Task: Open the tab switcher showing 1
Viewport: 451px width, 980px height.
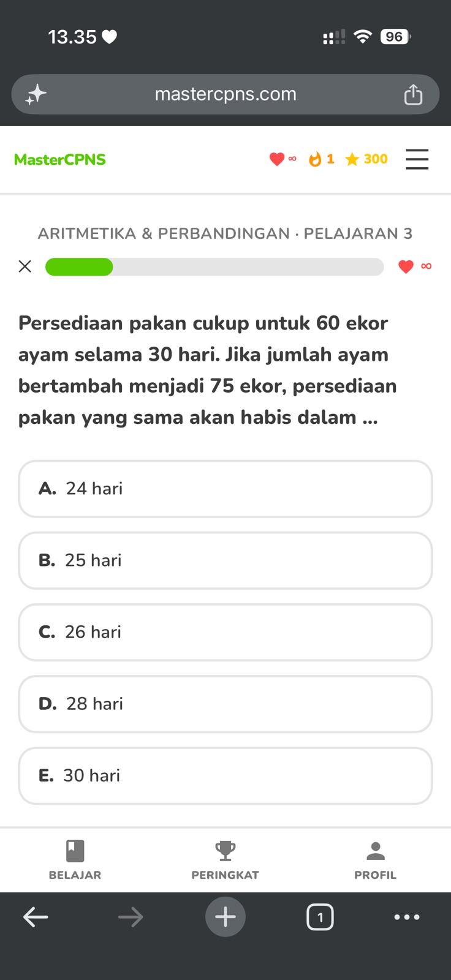Action: 320,917
